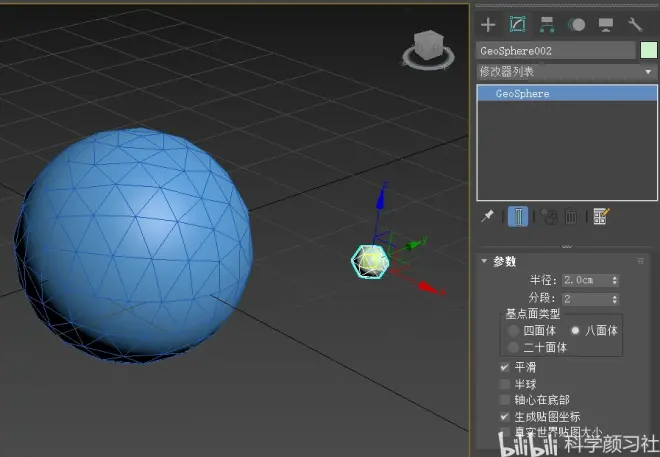
Task: Toggle the 平滑 checkbox
Action: (x=504, y=367)
